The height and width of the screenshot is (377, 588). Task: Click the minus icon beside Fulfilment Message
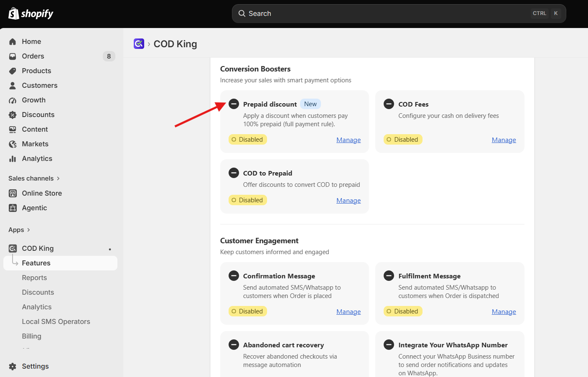389,276
